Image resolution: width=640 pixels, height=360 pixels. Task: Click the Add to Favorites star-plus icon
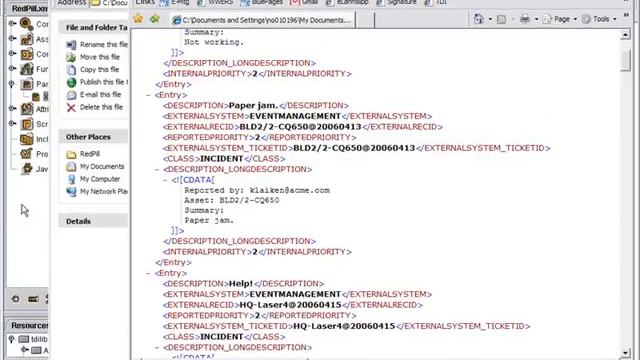tap(154, 19)
